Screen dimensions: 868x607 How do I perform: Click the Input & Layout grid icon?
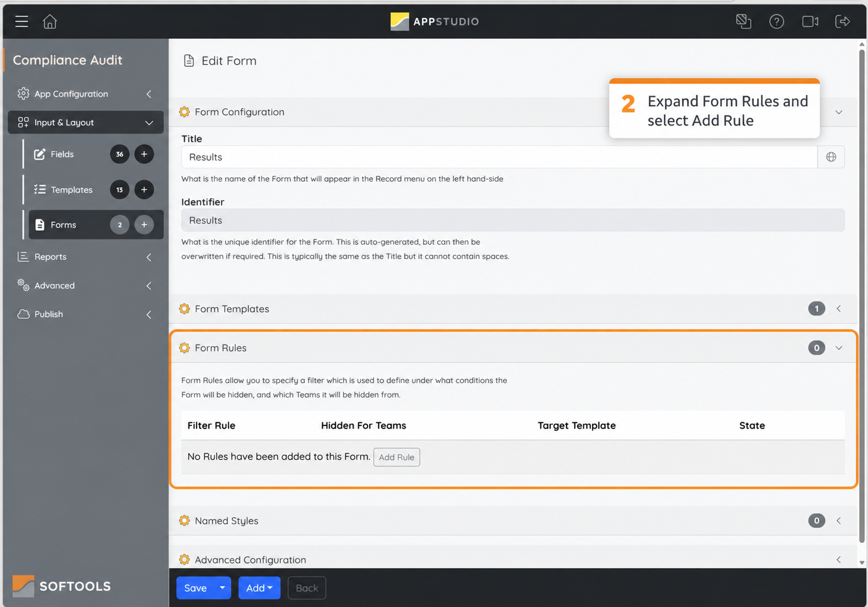[23, 122]
